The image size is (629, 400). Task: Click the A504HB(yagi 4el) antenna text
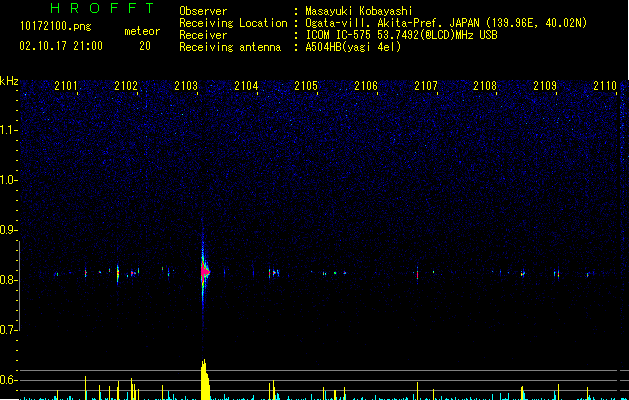(x=353, y=47)
